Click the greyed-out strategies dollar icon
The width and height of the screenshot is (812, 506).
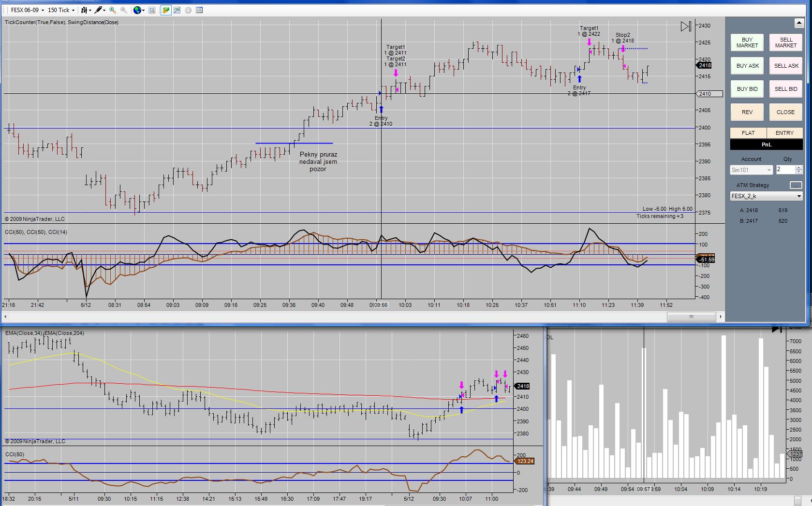[x=188, y=10]
